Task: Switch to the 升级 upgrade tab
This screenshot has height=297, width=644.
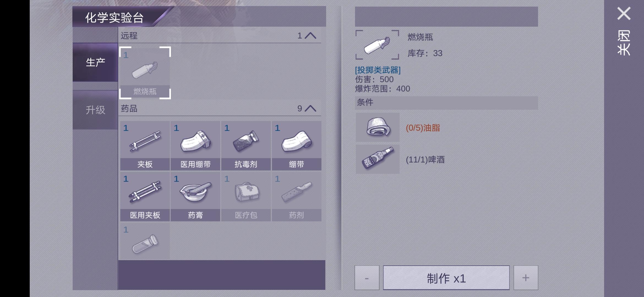Action: (95, 110)
